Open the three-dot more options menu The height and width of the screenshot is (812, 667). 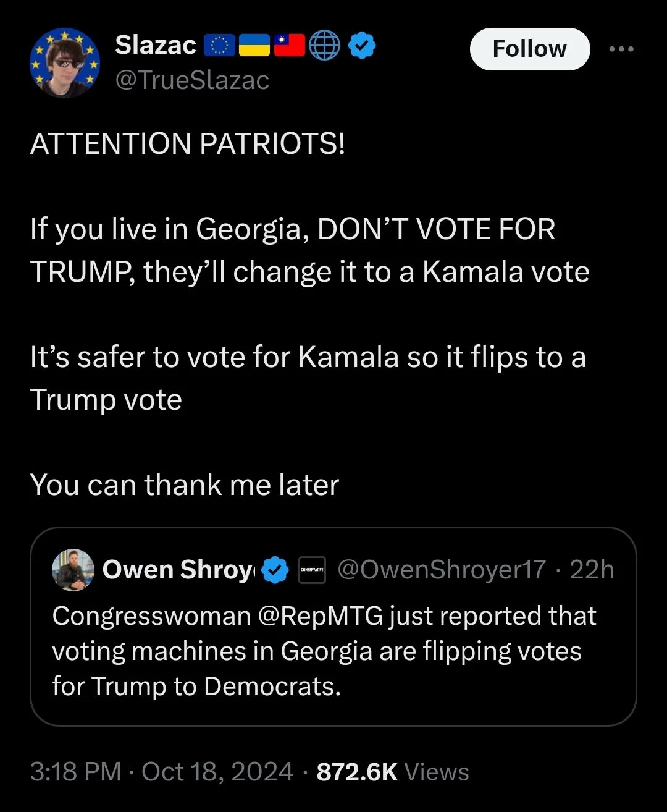coord(621,49)
